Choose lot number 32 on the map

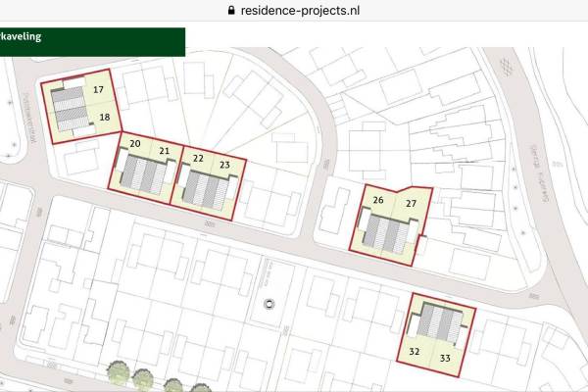(415, 350)
